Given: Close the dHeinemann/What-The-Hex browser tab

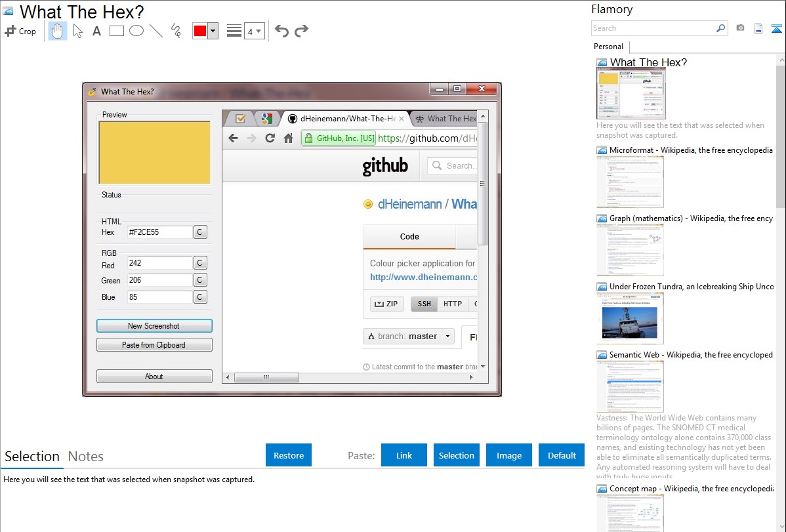Looking at the screenshot, I should tap(402, 119).
